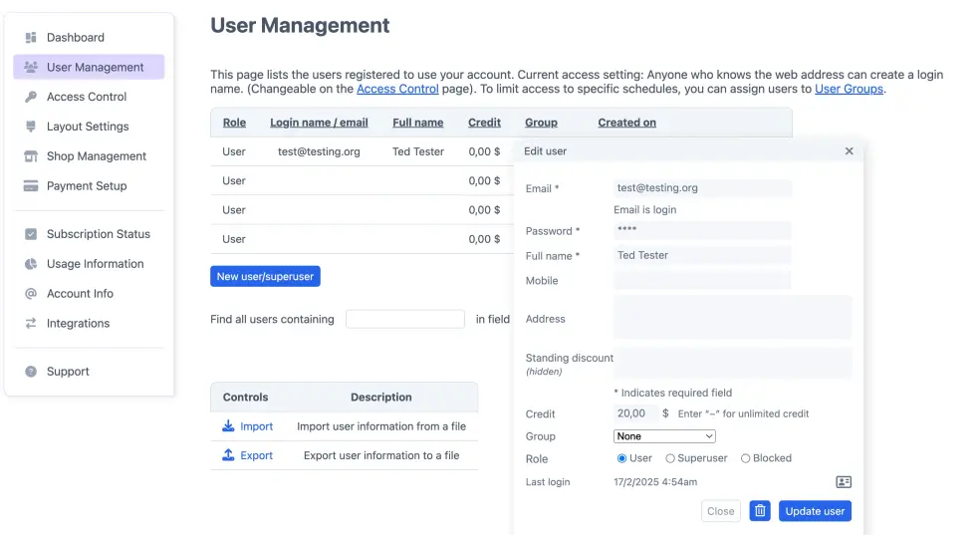Click the Shop Management store icon
The image size is (980, 535).
click(x=31, y=156)
